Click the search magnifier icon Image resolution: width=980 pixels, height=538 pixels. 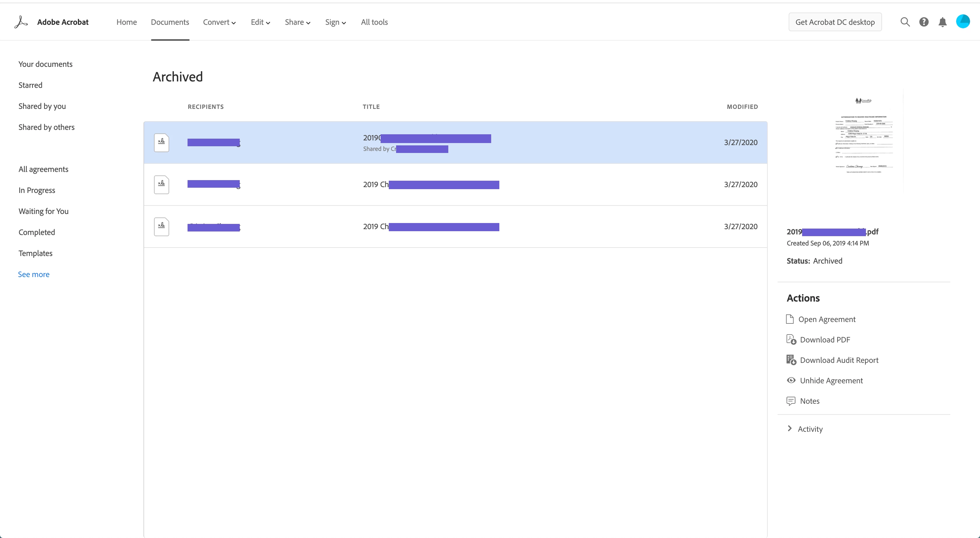click(905, 22)
